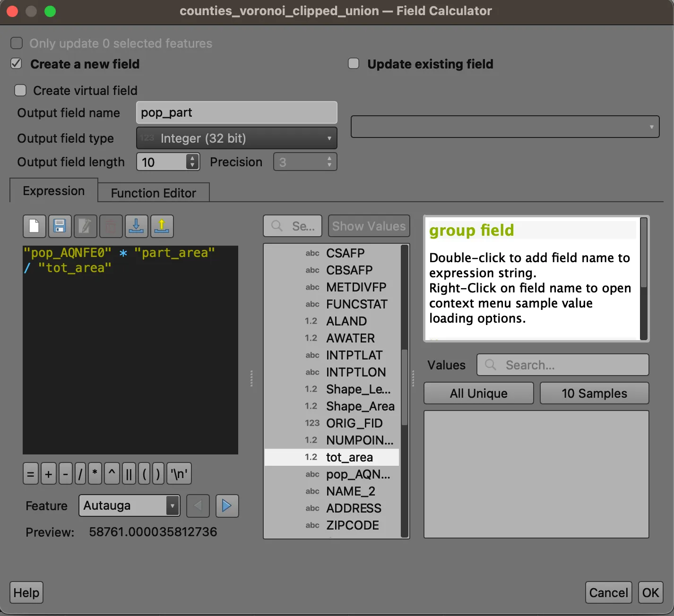This screenshot has height=616, width=674.
Task: Switch to the Function Editor tab
Action: (153, 193)
